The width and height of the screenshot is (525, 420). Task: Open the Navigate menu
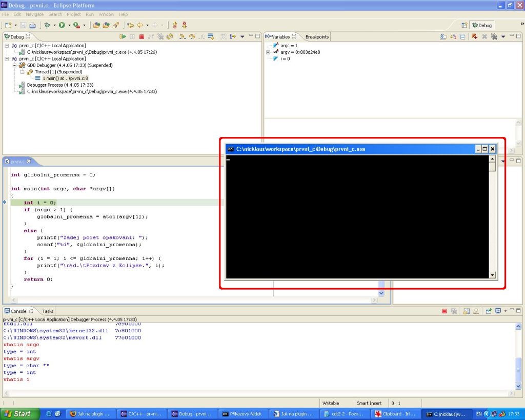pyautogui.click(x=34, y=14)
